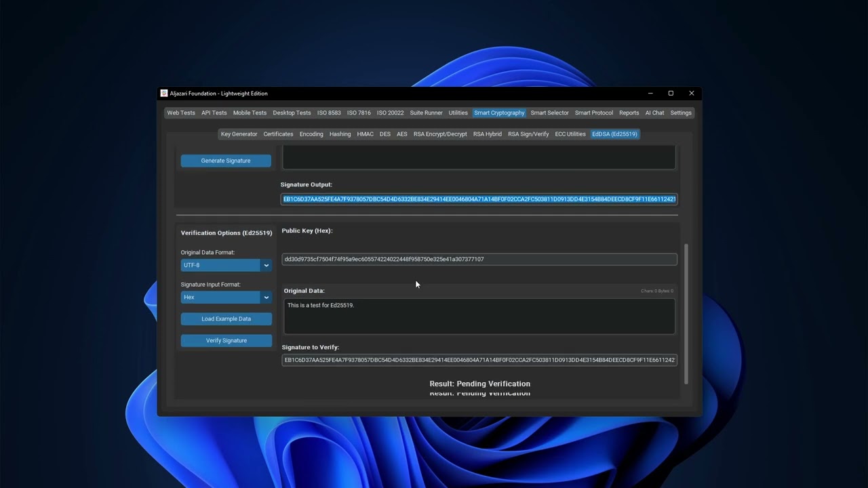The image size is (868, 488).
Task: Go to the Mobile Tests tab
Action: (250, 113)
